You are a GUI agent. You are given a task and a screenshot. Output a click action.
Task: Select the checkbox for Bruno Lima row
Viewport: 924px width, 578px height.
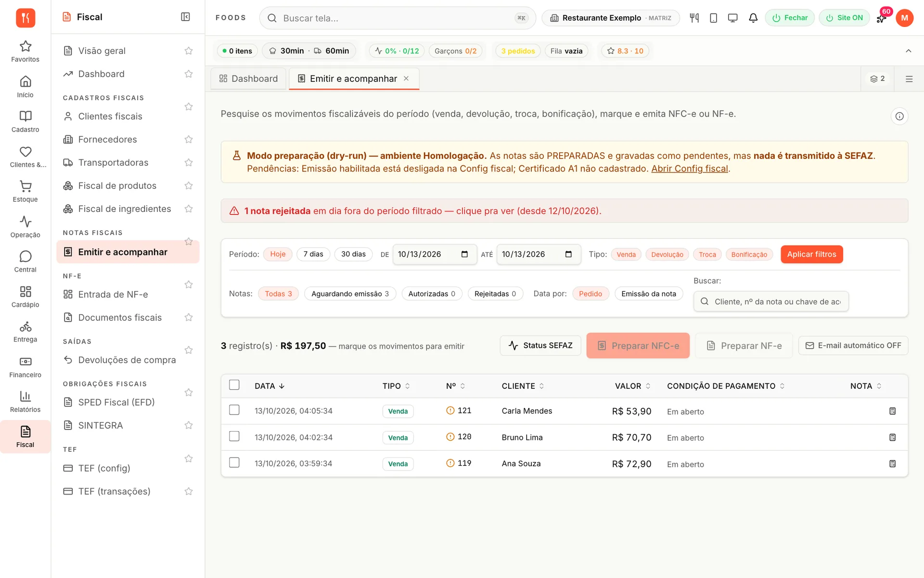pos(234,436)
